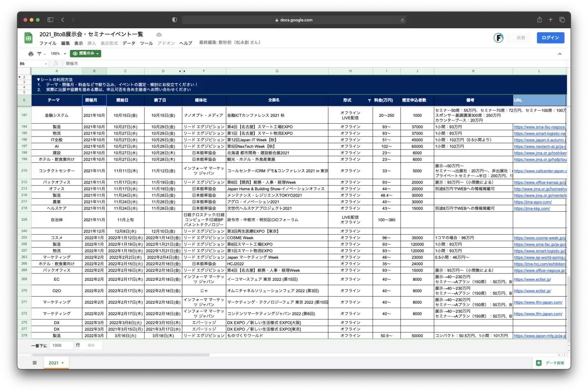This screenshot has height=392, width=588.
Task: Open the jma-kkp.com link
Action: 532,209
